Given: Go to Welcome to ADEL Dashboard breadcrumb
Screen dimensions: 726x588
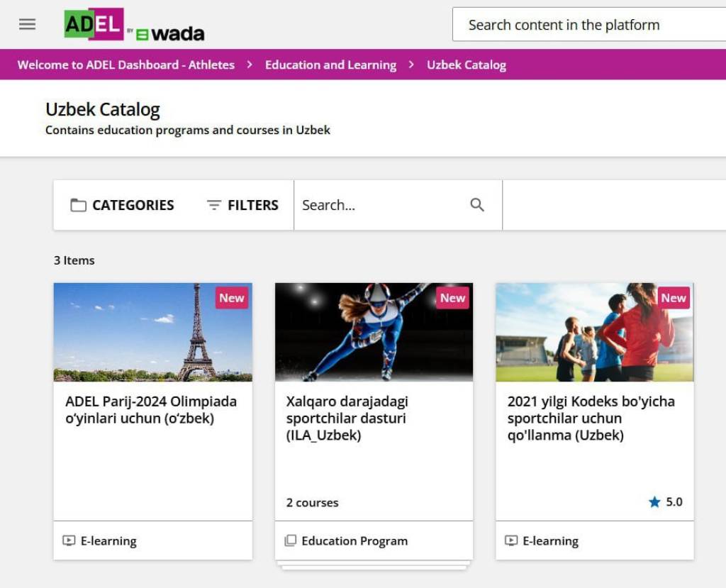Looking at the screenshot, I should pos(125,65).
